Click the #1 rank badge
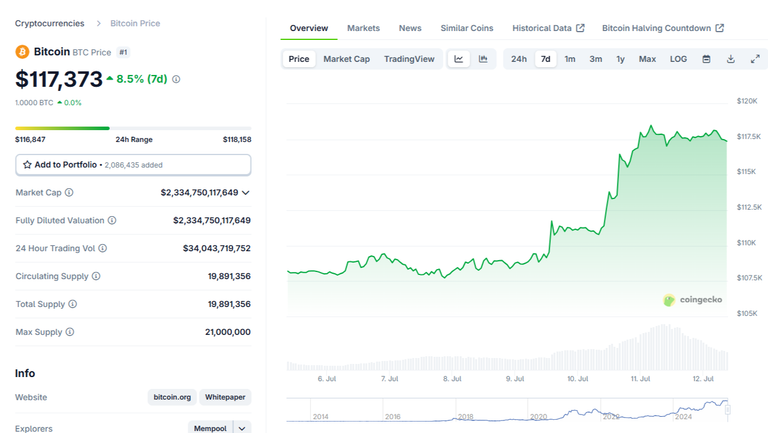This screenshot has width=768, height=433. coord(123,52)
